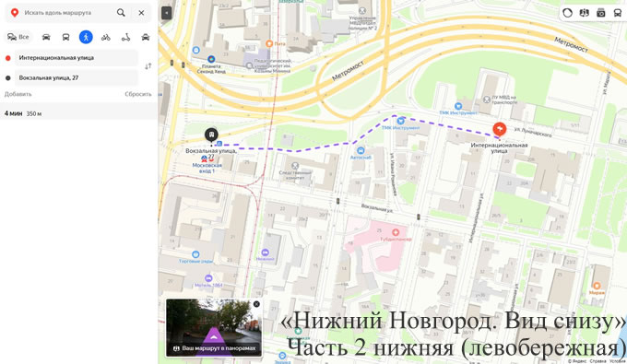Screen dimensions: 627x364
Task: Select the Следственный комитет marker
Action: [295, 166]
